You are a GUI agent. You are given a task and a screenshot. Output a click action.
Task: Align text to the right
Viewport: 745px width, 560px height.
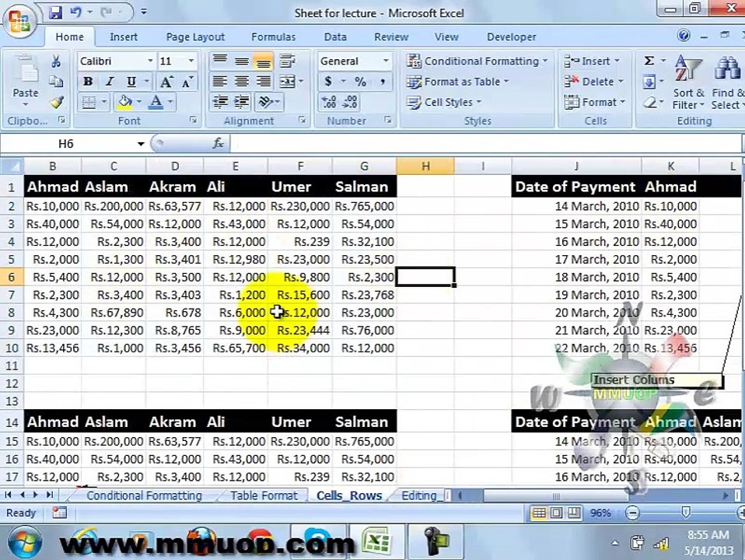pos(264,82)
